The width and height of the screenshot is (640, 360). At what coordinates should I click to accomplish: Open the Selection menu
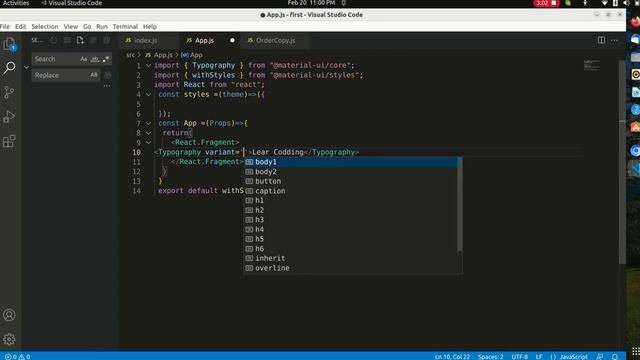coord(45,27)
